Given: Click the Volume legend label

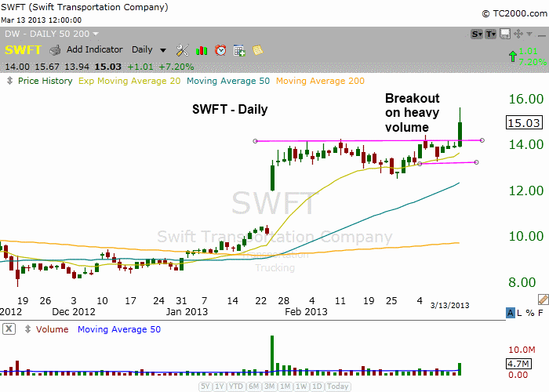Looking at the screenshot, I should click(53, 329).
